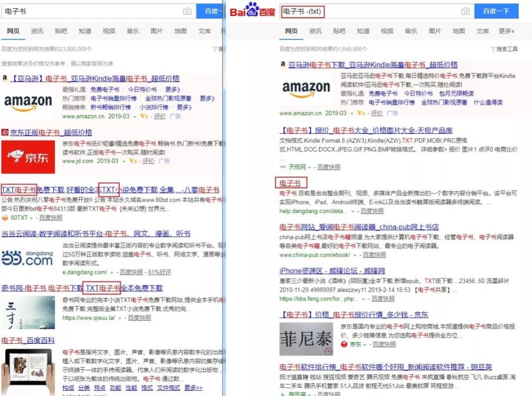
Task: Click 电子书销量排行榜 sublink in left Amazon ad
Action: coord(113,99)
